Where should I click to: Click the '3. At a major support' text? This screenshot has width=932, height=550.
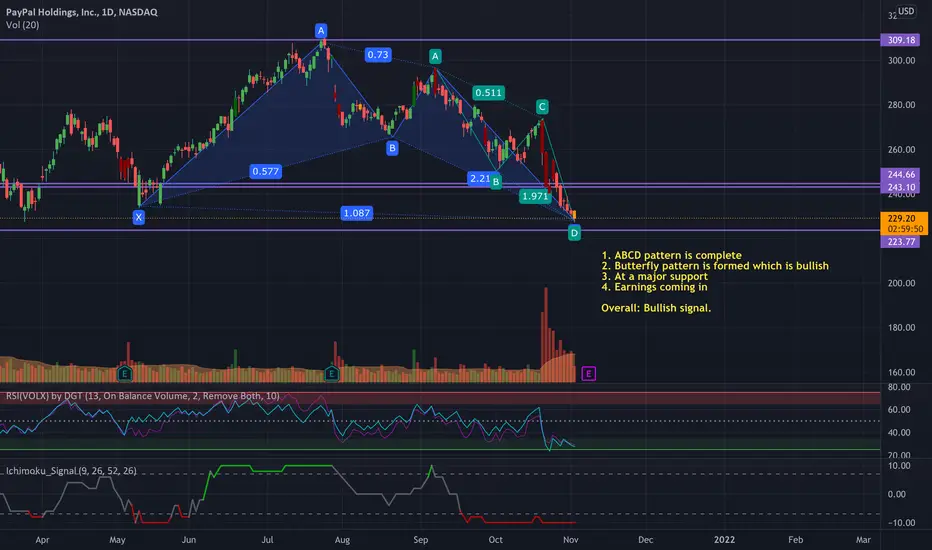(654, 276)
